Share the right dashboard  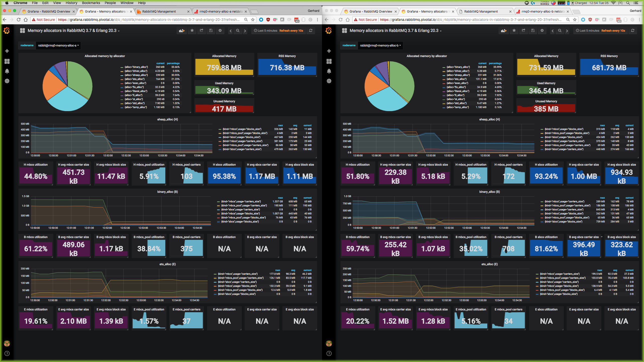(x=524, y=30)
